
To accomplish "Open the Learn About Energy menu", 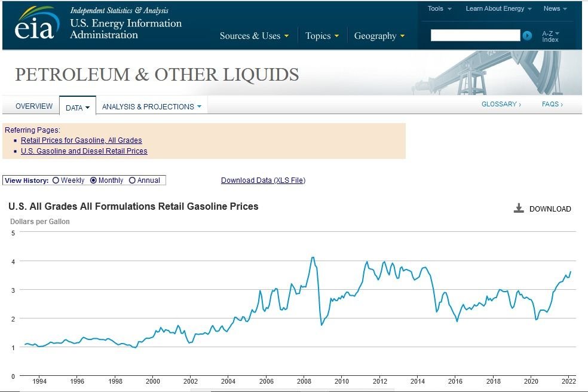I will pos(498,8).
